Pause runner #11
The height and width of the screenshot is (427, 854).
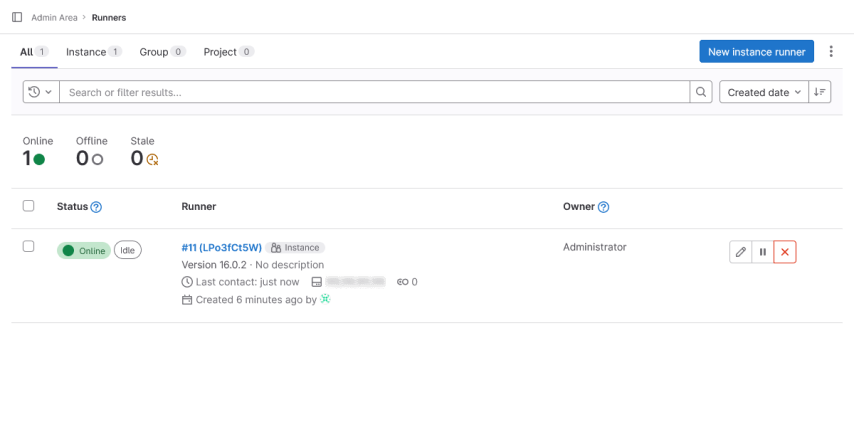click(x=763, y=252)
